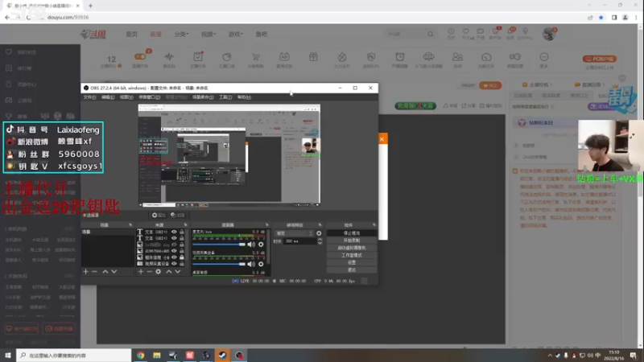Click the OBS preview canvas thumbnail
644x362 pixels.
pyautogui.click(x=229, y=155)
